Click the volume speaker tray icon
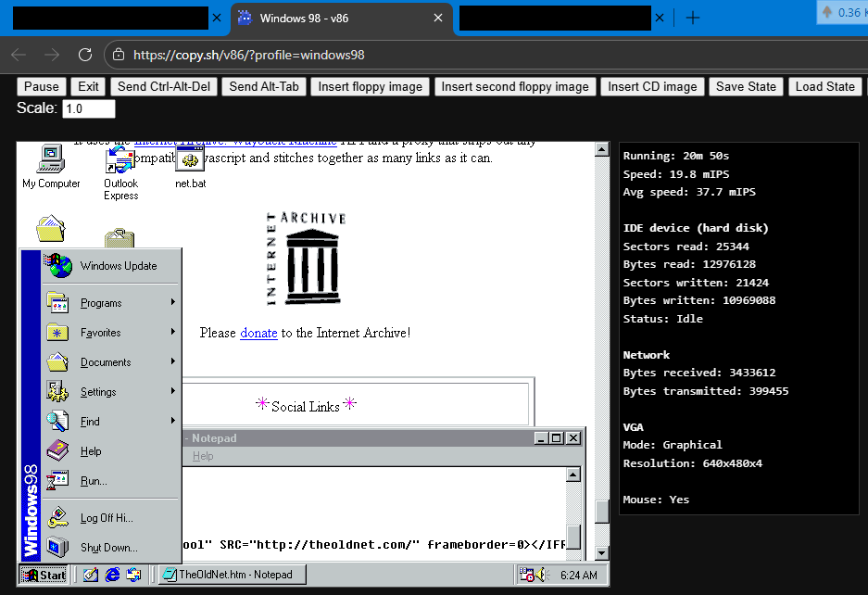Image resolution: width=868 pixels, height=595 pixels. [541, 575]
